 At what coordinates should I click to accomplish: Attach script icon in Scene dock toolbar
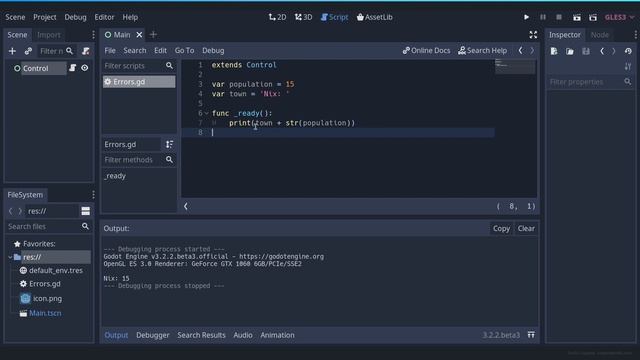click(x=86, y=51)
